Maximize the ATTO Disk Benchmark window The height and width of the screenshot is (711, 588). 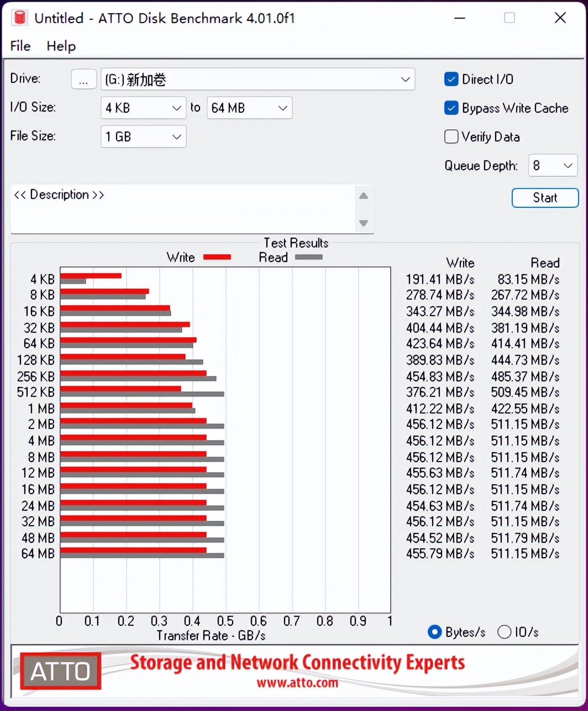click(x=510, y=18)
